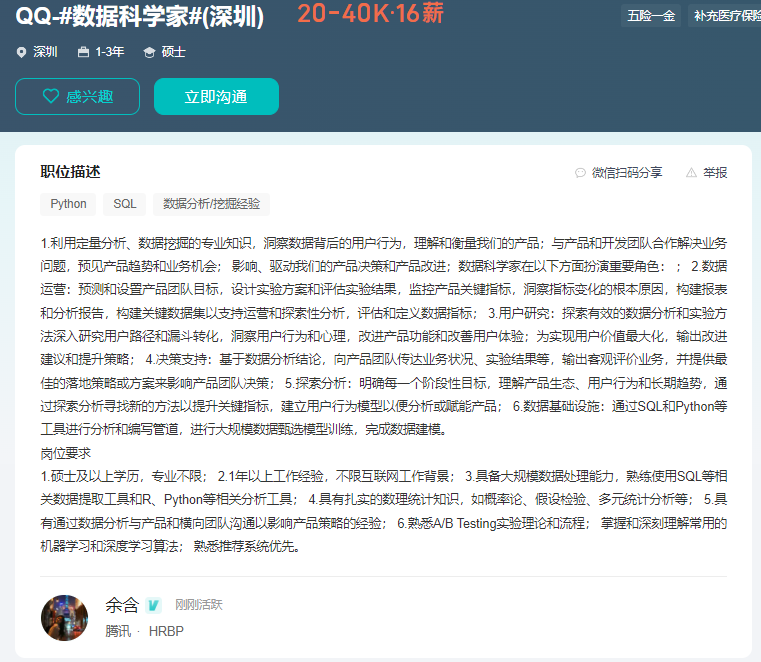This screenshot has width=761, height=662.
Task: Click the 立即沟通 chat now button
Action: coord(216,97)
